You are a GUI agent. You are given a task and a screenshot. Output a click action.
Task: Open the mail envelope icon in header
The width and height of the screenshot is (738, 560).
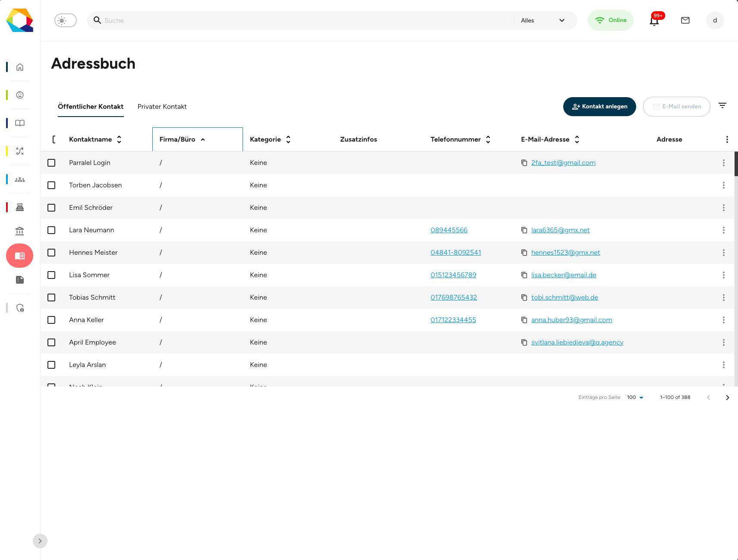pyautogui.click(x=685, y=20)
